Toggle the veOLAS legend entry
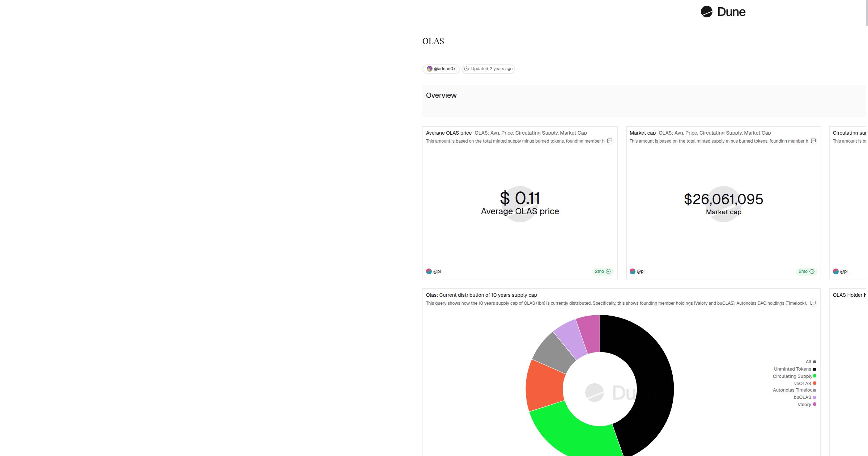 point(803,383)
